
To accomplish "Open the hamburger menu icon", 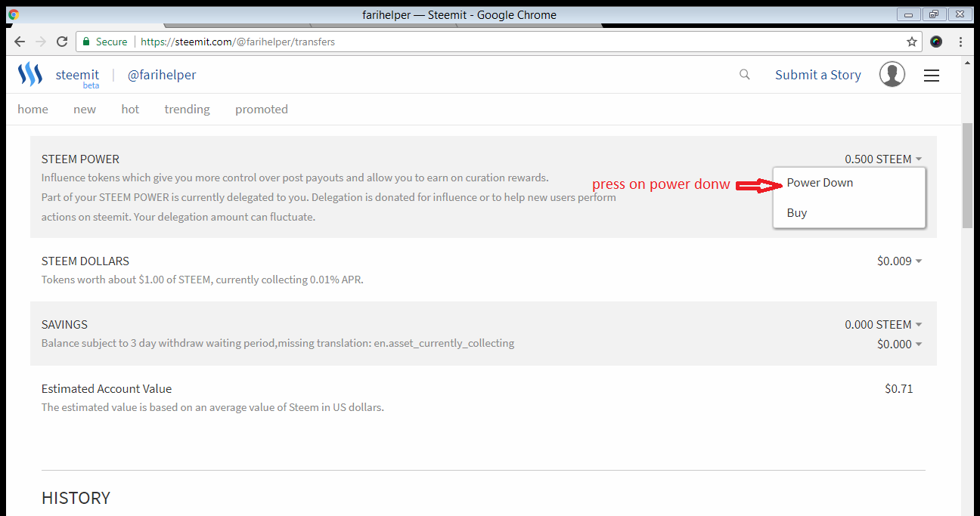I will (931, 75).
